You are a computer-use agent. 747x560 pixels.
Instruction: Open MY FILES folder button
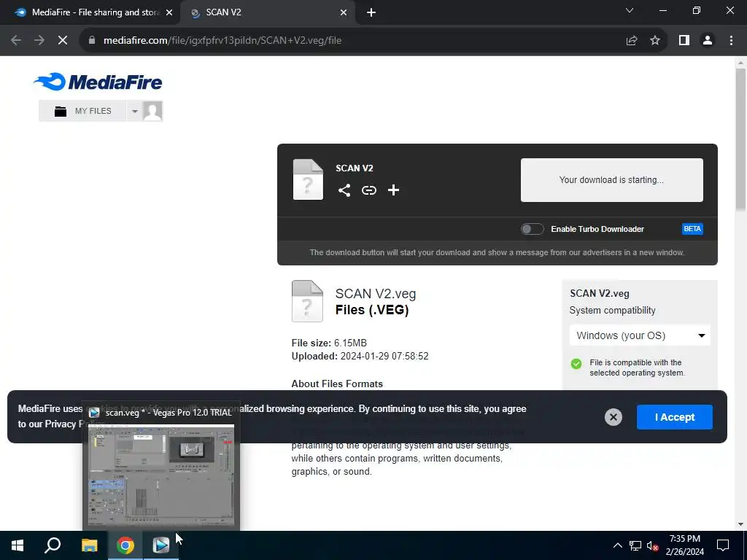[x=82, y=111]
